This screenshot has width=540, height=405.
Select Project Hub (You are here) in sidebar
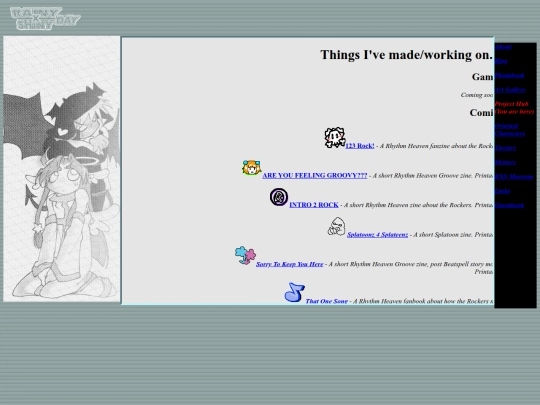click(x=514, y=108)
